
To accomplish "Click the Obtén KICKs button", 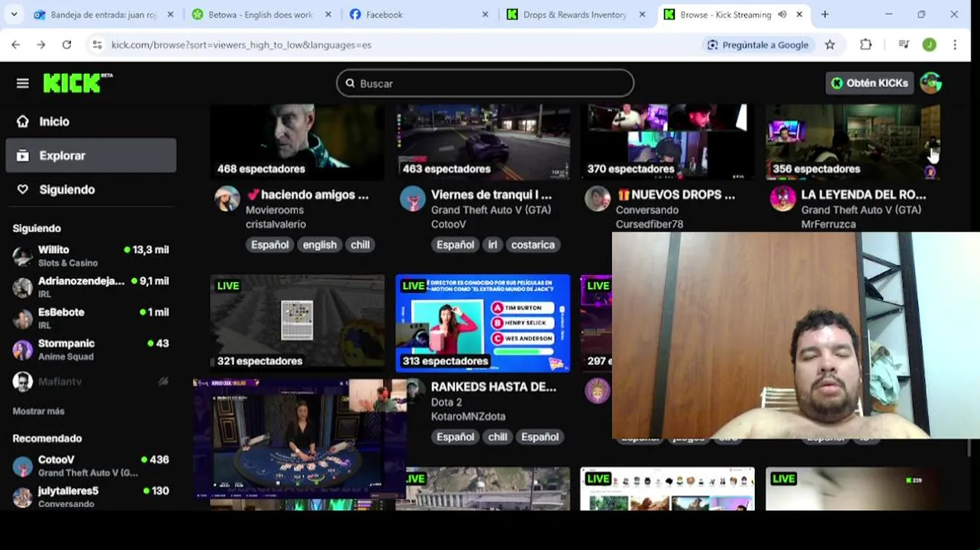I will [x=869, y=83].
